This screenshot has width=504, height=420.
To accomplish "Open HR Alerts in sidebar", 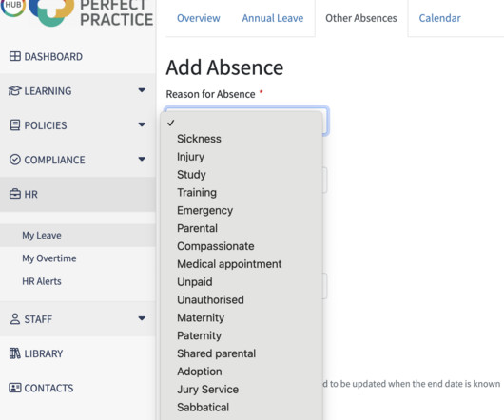I will coord(42,281).
